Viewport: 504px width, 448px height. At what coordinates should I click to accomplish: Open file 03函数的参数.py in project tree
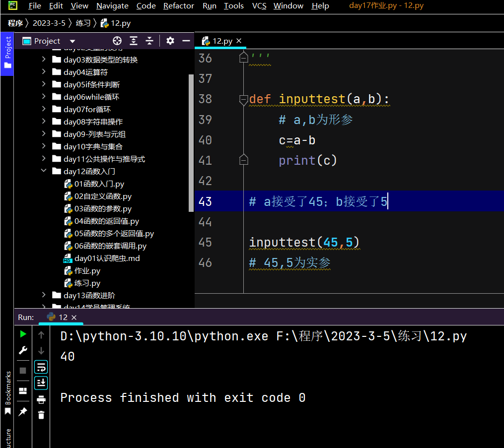[x=98, y=208]
